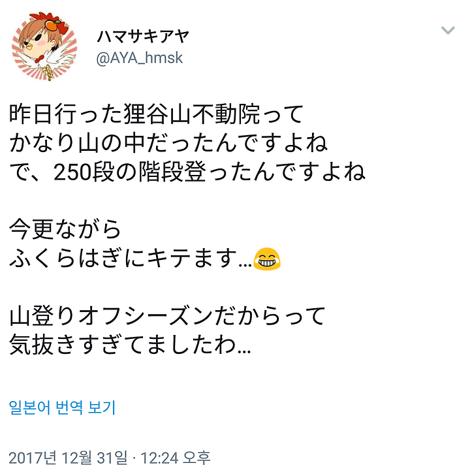The height and width of the screenshot is (476, 470).
Task: Click the line 今更ながら
Action: click(x=65, y=229)
